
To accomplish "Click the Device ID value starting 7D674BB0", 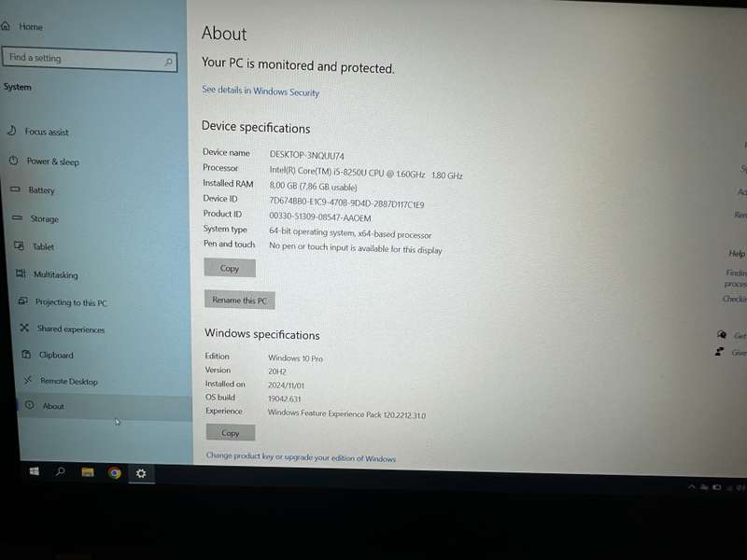I will point(346,203).
